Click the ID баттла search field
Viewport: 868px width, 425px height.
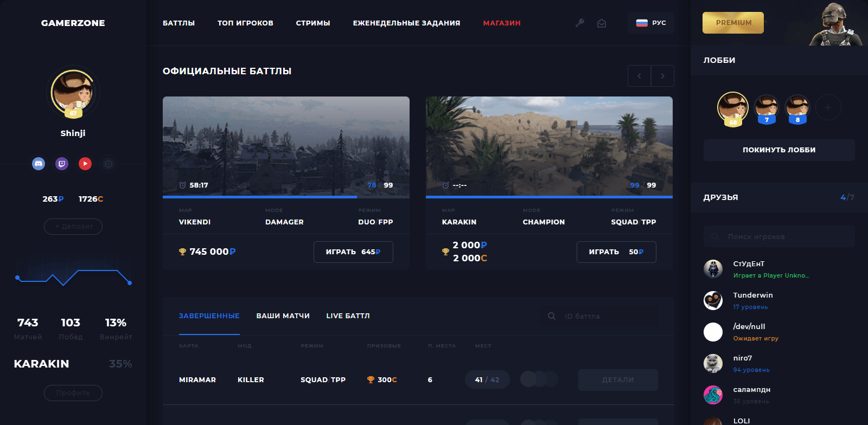pyautogui.click(x=599, y=316)
